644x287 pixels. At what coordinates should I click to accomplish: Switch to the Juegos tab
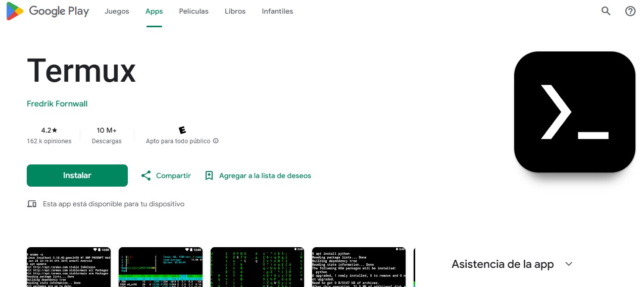pyautogui.click(x=117, y=11)
